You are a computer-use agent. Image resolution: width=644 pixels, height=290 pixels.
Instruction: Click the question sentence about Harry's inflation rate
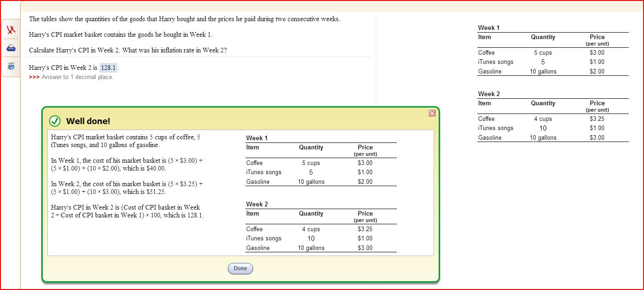(128, 50)
